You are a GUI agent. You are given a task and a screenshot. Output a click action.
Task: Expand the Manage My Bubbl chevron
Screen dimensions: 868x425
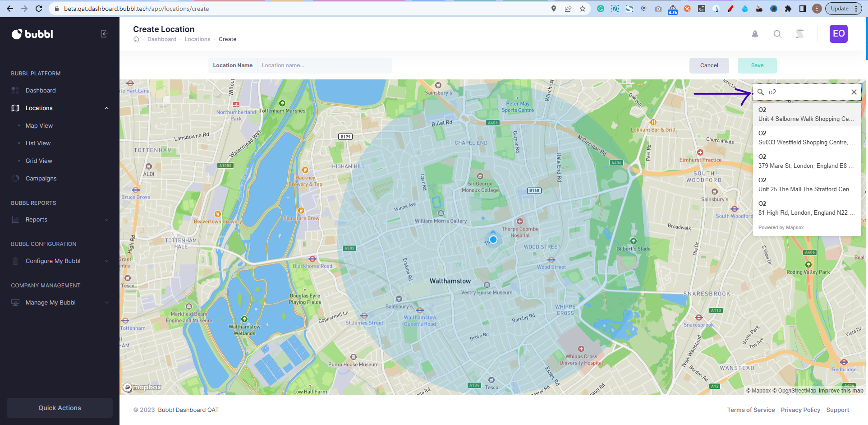click(107, 302)
